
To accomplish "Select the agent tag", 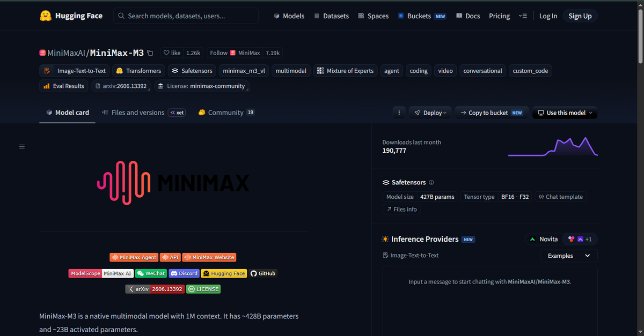I will 392,71.
